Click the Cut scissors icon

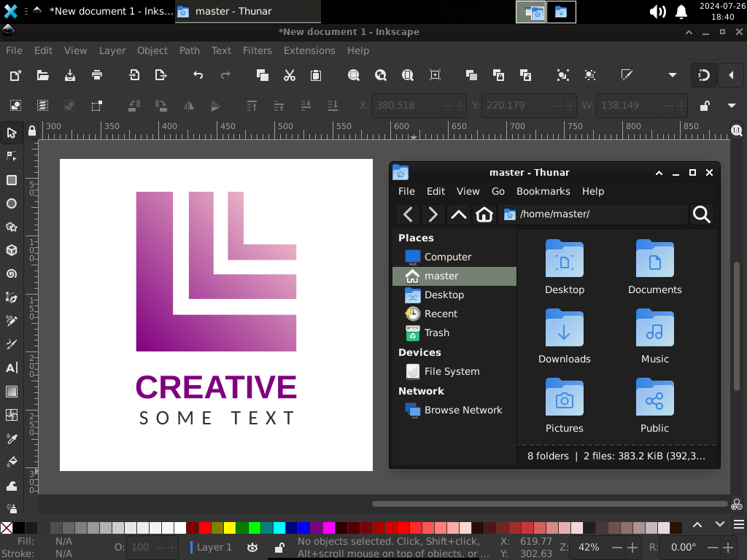tap(289, 75)
